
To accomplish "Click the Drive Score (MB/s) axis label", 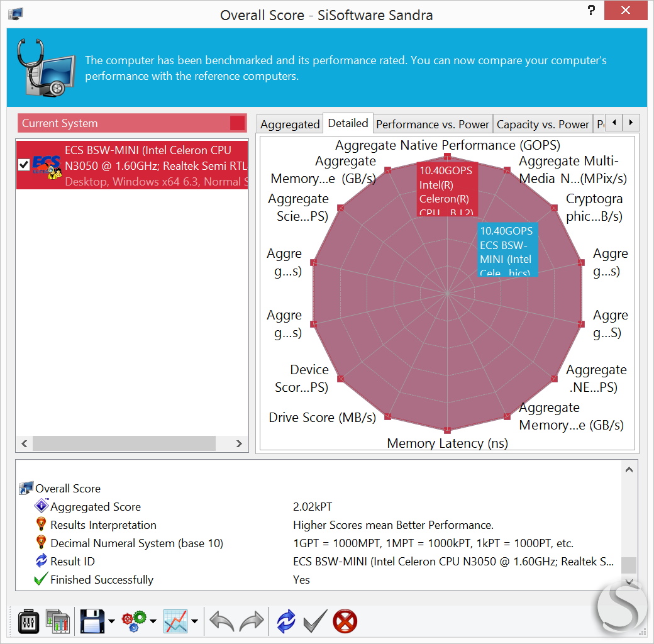I will (x=322, y=417).
